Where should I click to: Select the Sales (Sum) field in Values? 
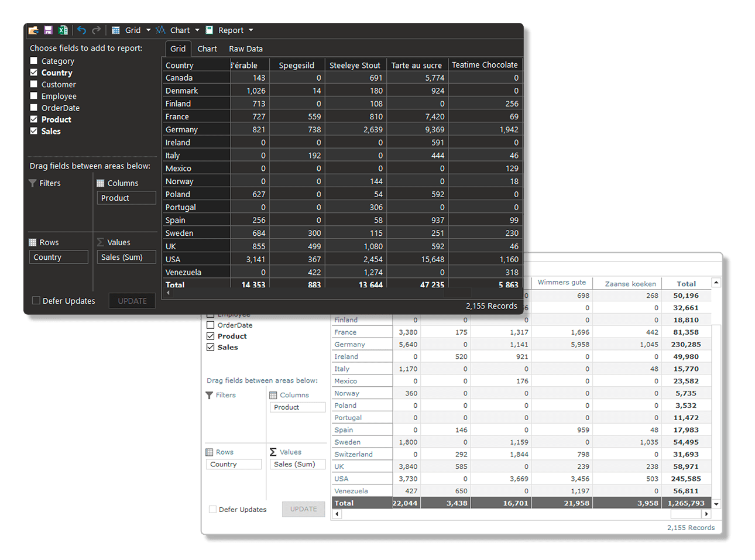pyautogui.click(x=126, y=257)
